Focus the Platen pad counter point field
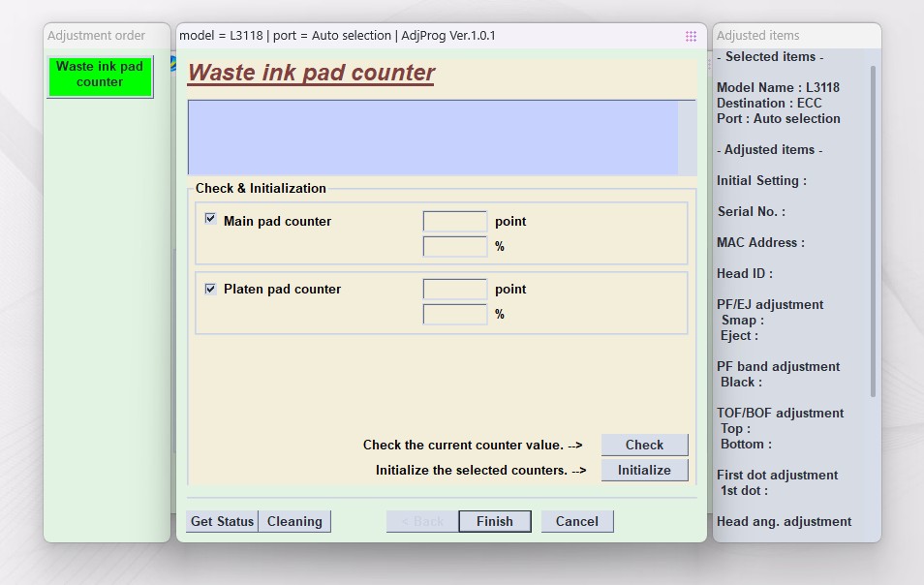 [454, 290]
